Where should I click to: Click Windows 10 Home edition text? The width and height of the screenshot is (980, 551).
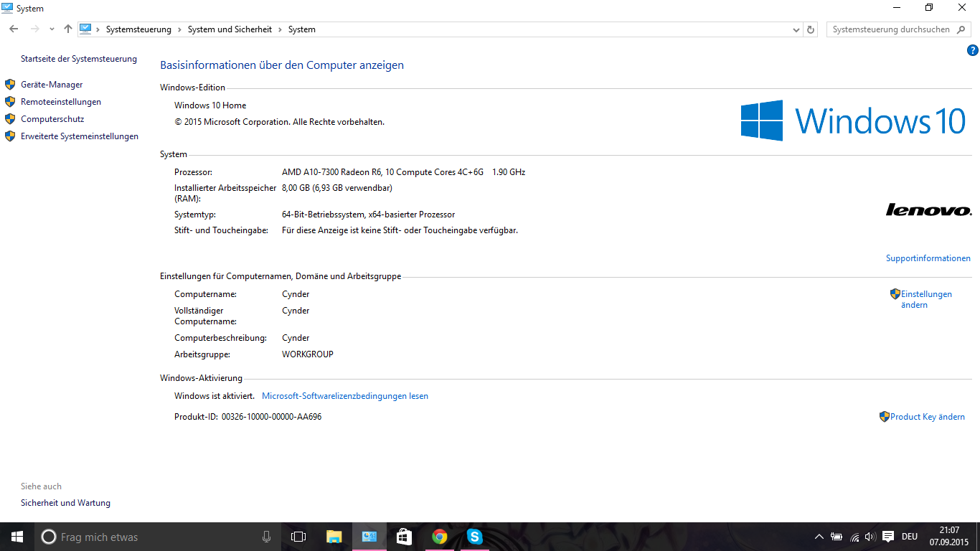tap(210, 105)
